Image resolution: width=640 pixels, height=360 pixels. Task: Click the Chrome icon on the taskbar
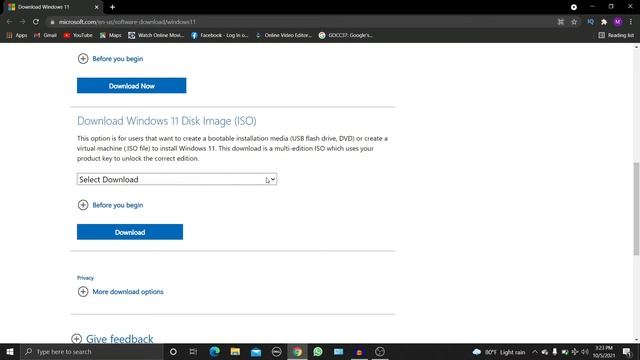click(x=297, y=351)
